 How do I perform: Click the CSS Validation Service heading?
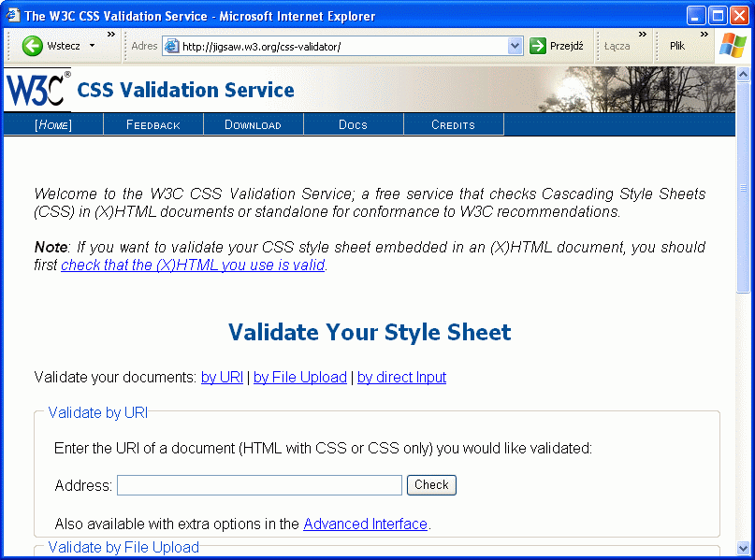[x=185, y=90]
